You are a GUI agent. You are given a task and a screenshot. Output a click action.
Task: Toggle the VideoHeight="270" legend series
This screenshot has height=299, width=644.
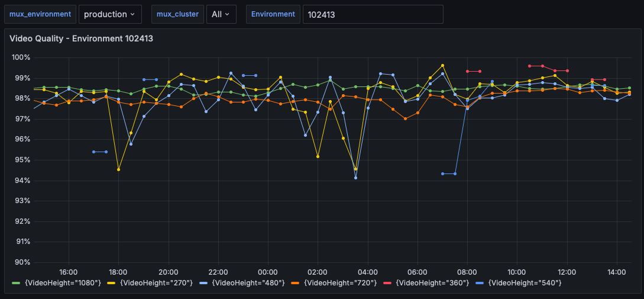[153, 283]
